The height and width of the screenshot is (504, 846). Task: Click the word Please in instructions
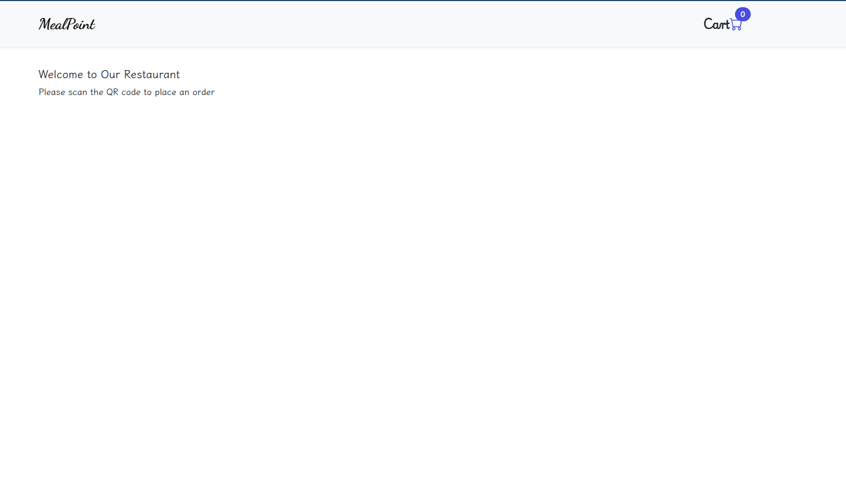[x=52, y=92]
